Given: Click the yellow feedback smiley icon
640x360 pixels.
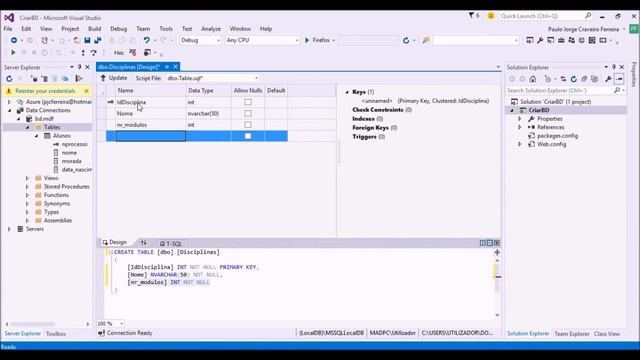Looking at the screenshot, I should (491, 16).
